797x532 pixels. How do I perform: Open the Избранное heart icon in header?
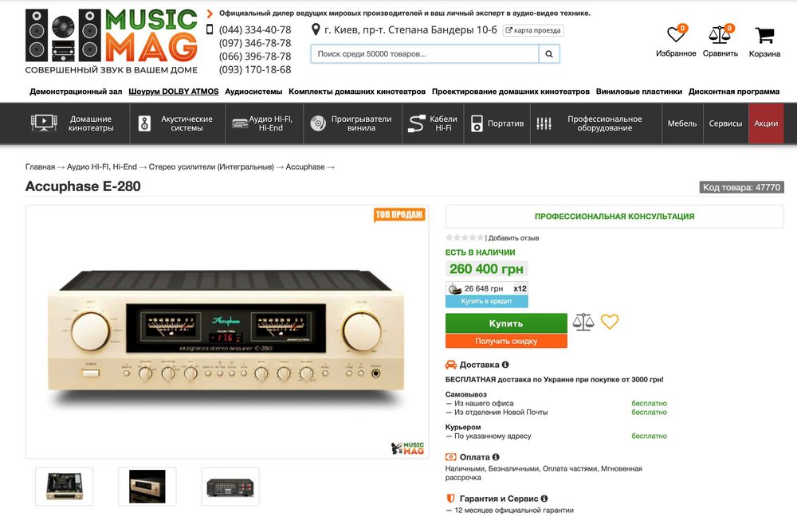pos(676,34)
